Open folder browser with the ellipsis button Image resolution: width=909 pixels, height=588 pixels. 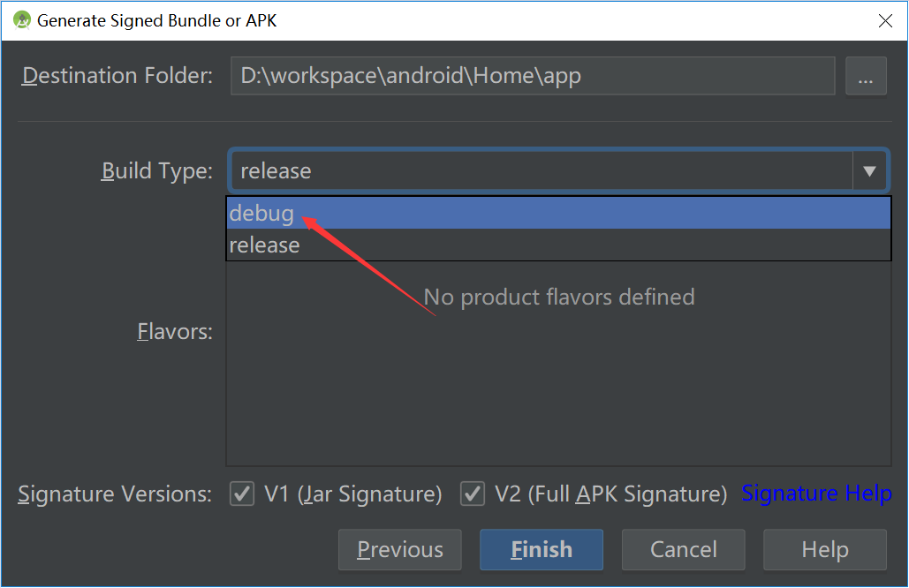pyautogui.click(x=866, y=77)
